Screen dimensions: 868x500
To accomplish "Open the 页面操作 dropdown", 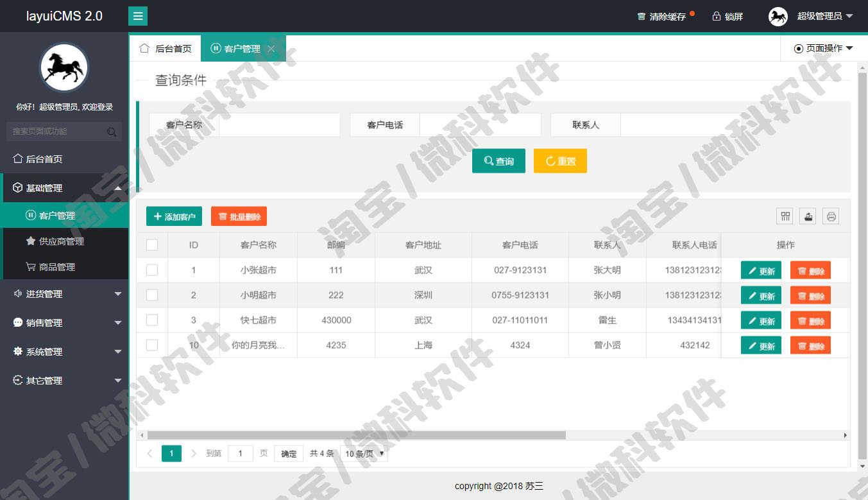I will coord(824,48).
